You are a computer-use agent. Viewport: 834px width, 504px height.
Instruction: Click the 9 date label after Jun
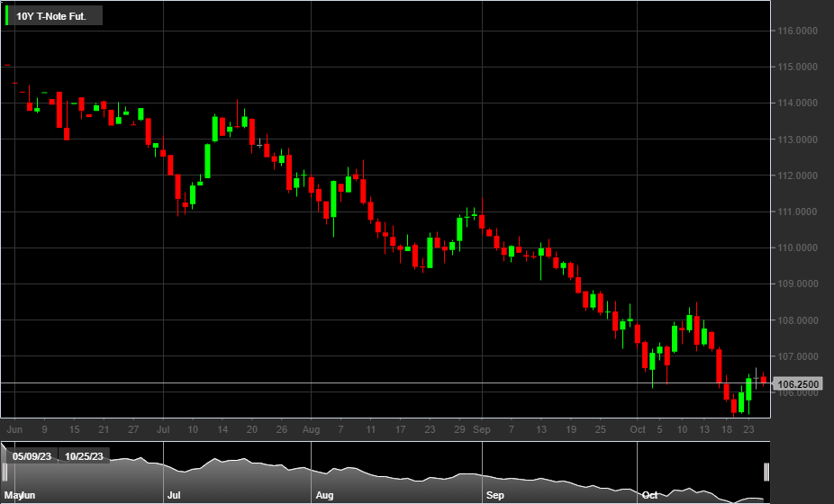[x=44, y=429]
